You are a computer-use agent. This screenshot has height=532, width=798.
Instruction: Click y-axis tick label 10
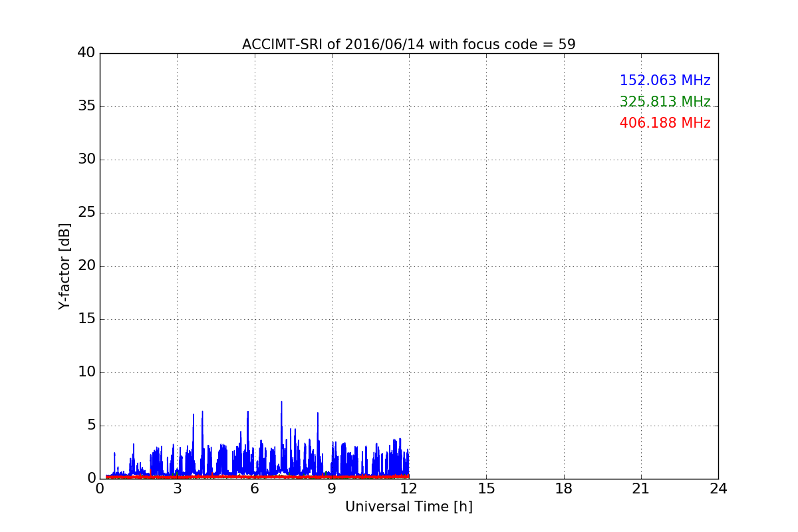[86, 372]
